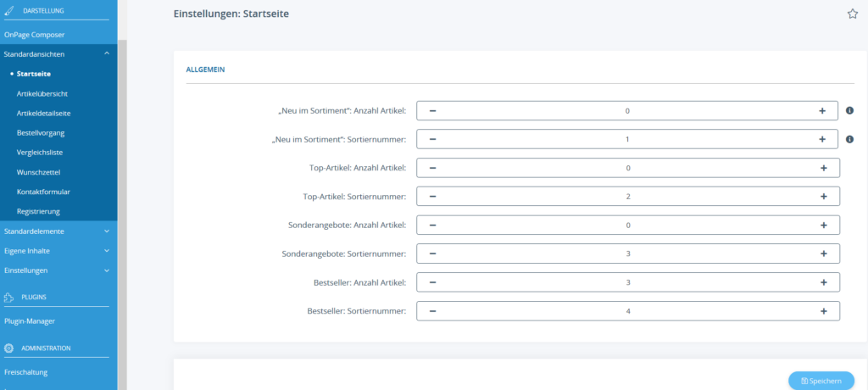
Task: Increase Bestseller Anzahl Artikel value
Action: click(824, 282)
